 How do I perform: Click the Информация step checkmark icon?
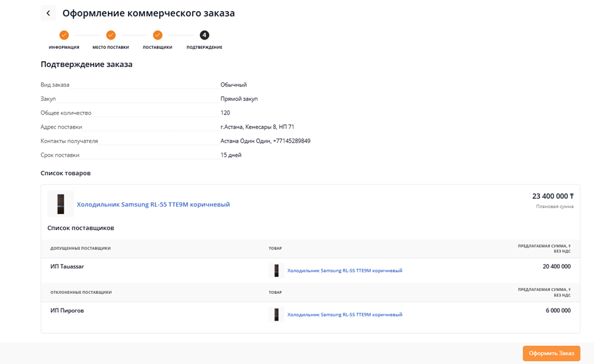click(x=64, y=35)
